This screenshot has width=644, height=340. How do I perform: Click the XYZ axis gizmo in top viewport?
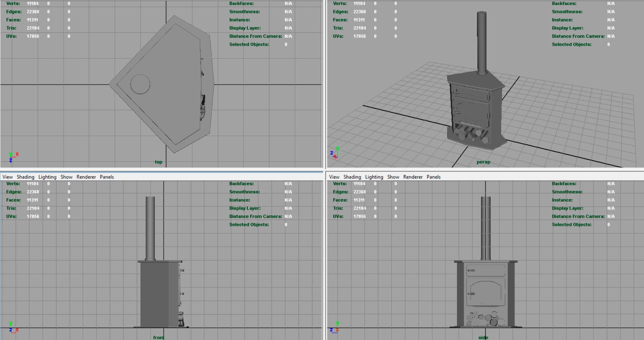(13, 157)
